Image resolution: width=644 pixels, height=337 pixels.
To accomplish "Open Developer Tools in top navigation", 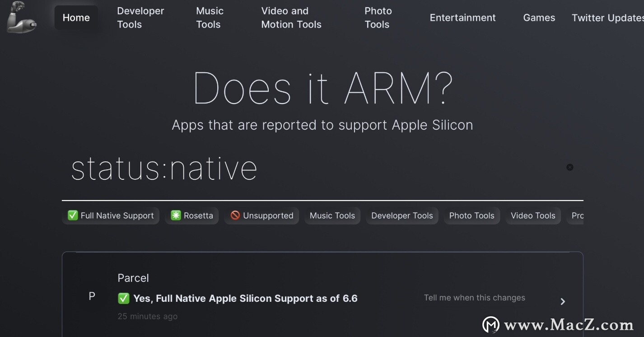I will coord(140,18).
